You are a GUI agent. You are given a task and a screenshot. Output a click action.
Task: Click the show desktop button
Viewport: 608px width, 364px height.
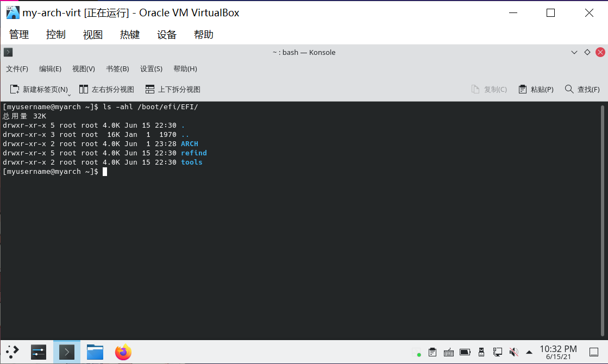[594, 352]
